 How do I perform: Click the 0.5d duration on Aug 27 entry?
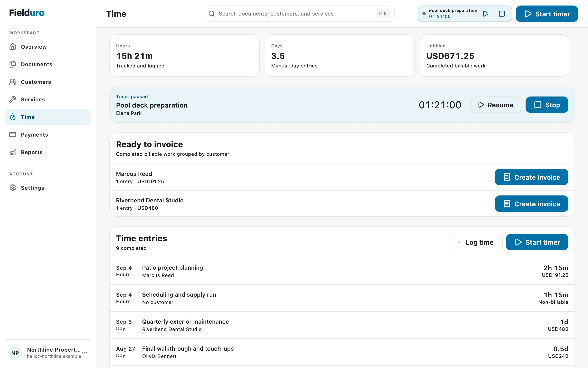[x=561, y=349]
